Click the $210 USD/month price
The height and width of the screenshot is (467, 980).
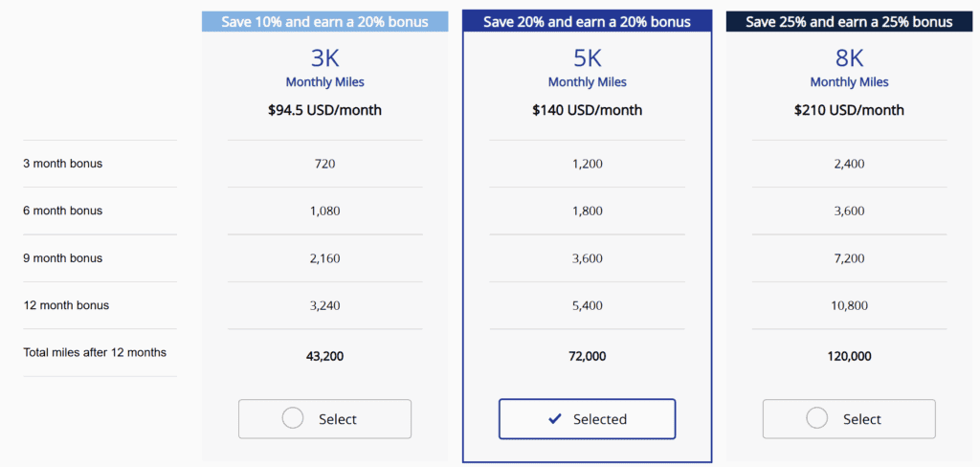[849, 111]
